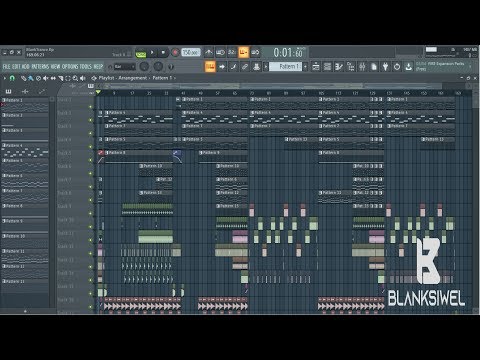This screenshot has height=360, width=480.
Task: Open the playlist menu arrow at toolbar start
Action: tap(5, 78)
